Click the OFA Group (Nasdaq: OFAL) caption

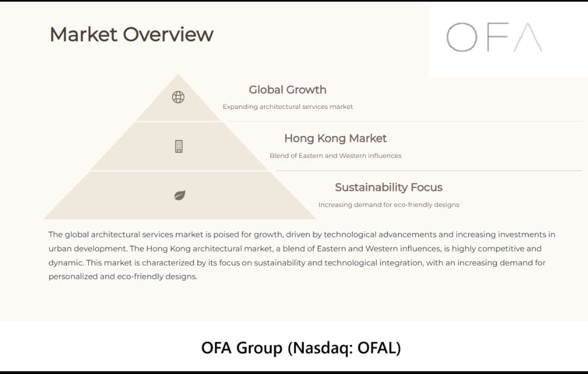(301, 348)
